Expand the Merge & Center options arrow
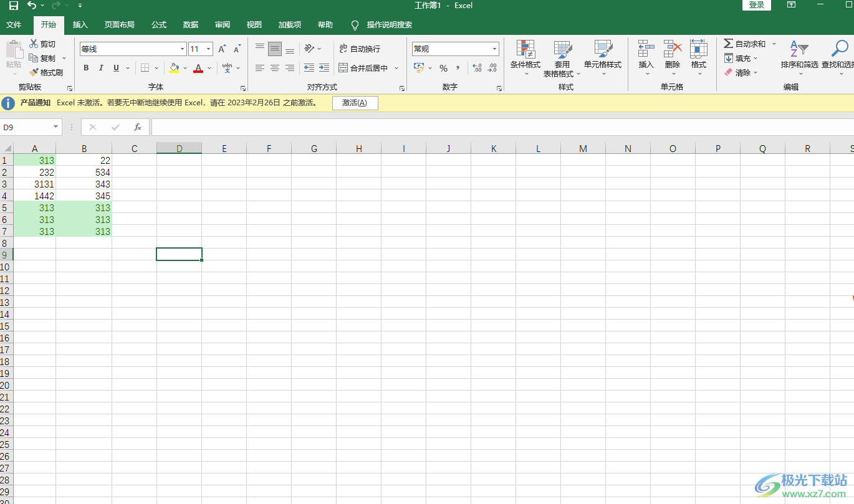Viewport: 854px width, 504px height. coord(396,68)
